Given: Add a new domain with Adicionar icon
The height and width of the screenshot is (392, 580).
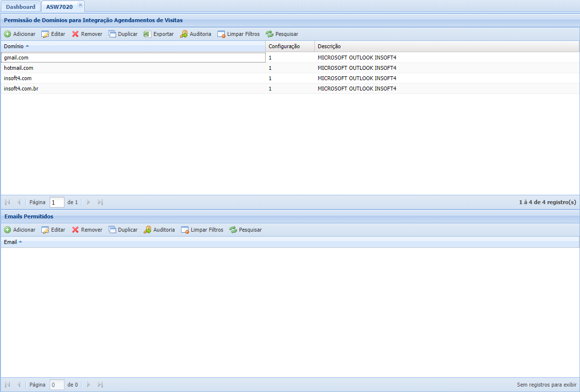Looking at the screenshot, I should pos(7,34).
